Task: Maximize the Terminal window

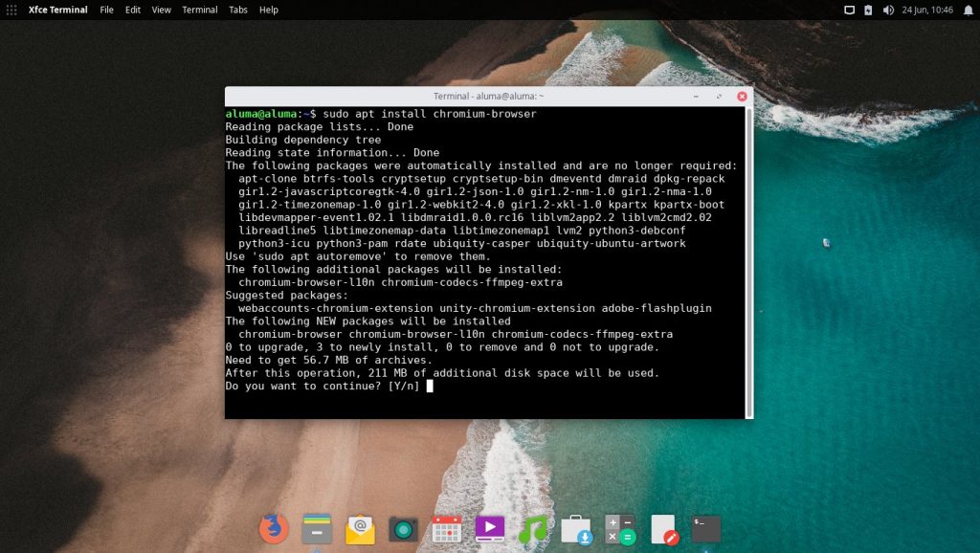Action: pyautogui.click(x=719, y=97)
